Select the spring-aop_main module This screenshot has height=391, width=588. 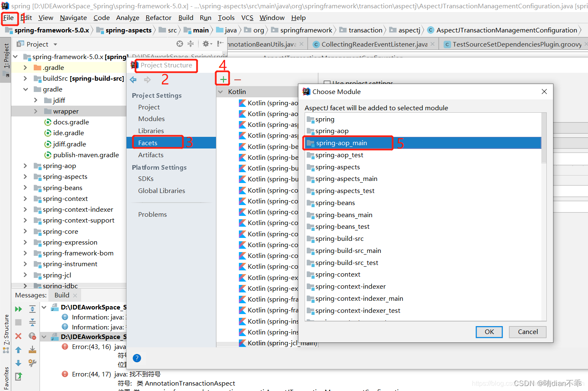click(x=423, y=143)
